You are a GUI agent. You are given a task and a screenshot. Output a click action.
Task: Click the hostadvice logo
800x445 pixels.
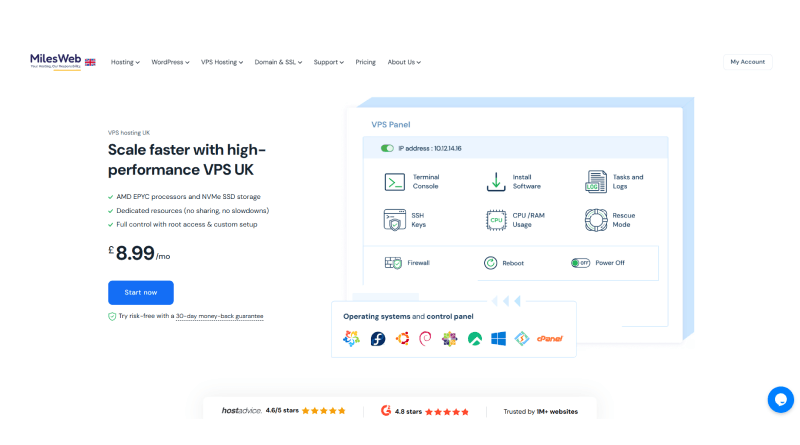241,410
